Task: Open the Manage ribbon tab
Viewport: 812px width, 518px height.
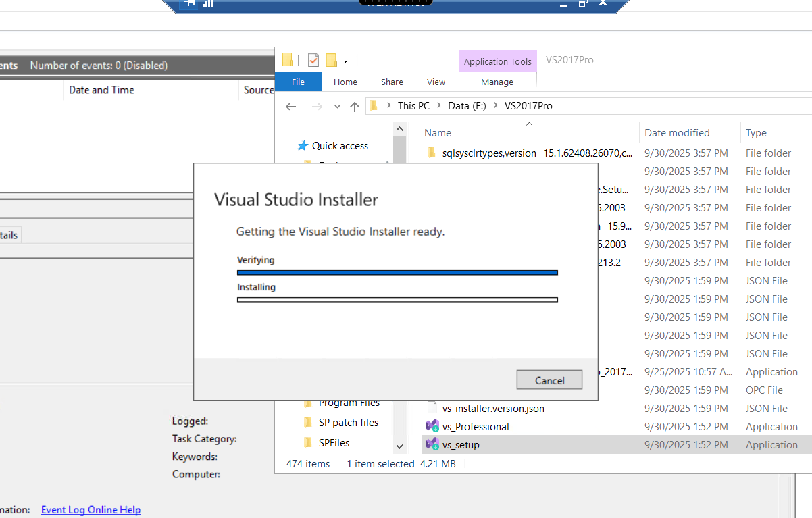Action: (x=497, y=82)
